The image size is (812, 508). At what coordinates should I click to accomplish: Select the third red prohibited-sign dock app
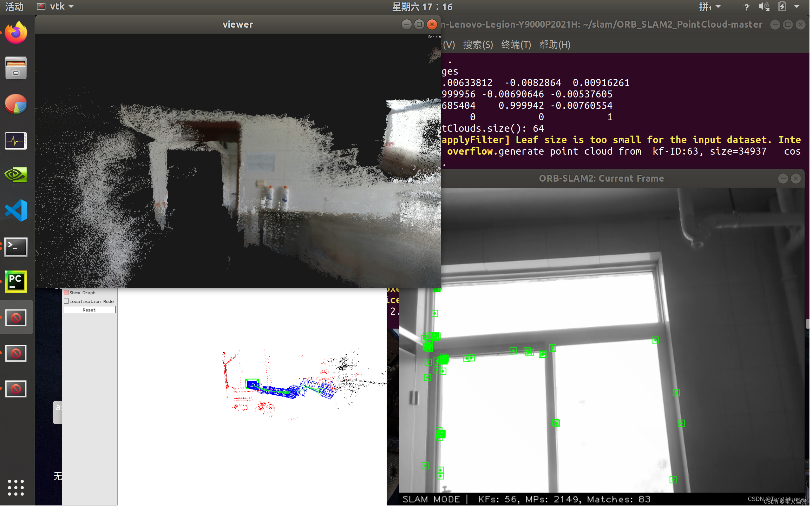[x=16, y=389]
